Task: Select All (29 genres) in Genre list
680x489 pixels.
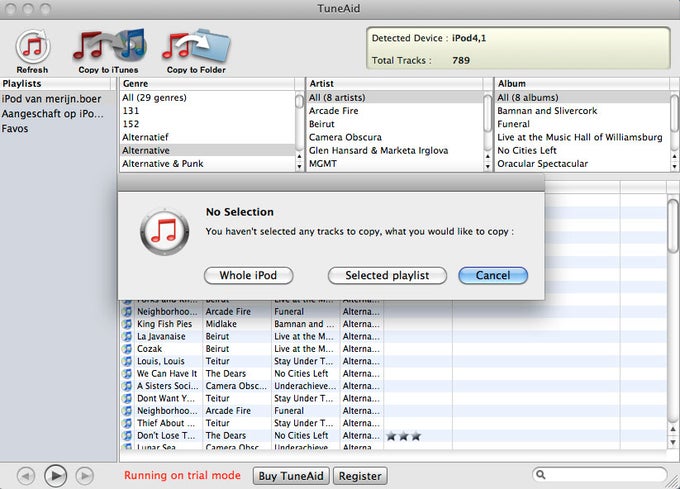Action: tap(207, 98)
